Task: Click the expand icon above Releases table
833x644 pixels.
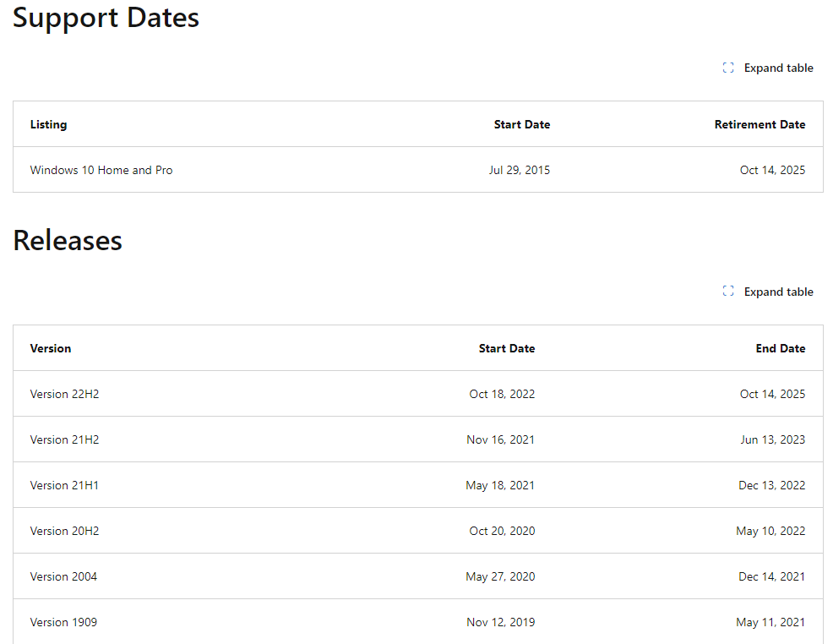Action: 728,292
